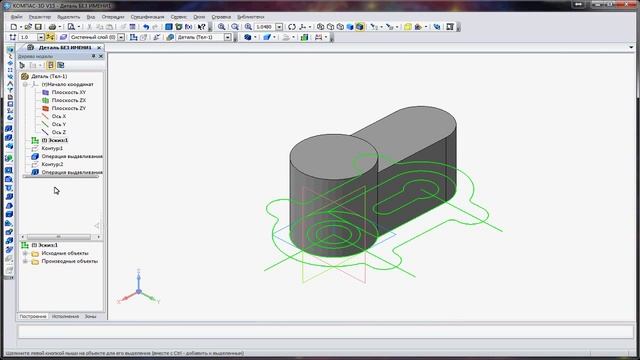
Task: Close the Деталь БЕЗ ИМЕНИ1 document tab
Action: point(99,48)
